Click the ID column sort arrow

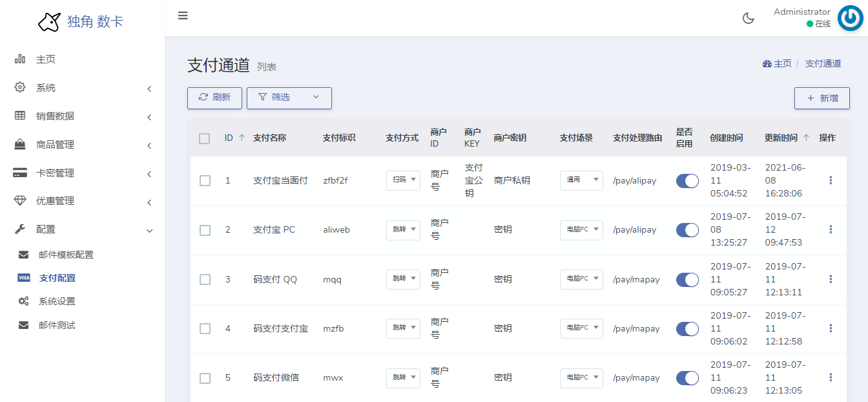click(x=242, y=138)
